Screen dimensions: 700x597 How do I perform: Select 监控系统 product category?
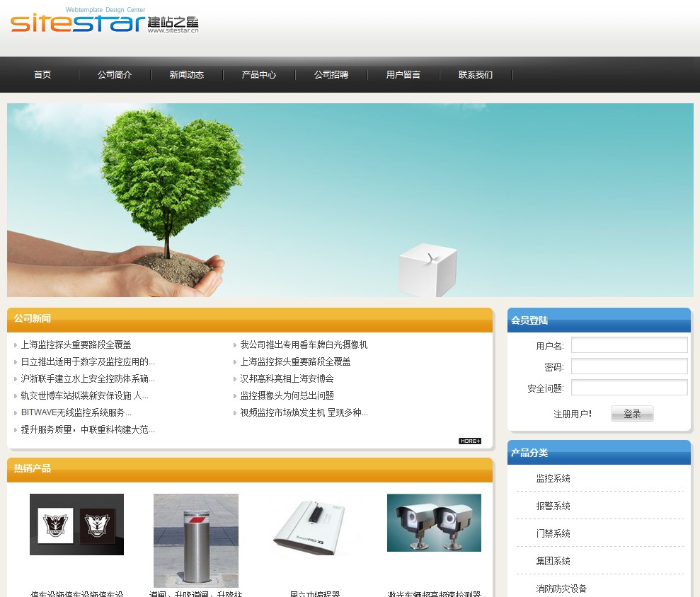pos(553,479)
